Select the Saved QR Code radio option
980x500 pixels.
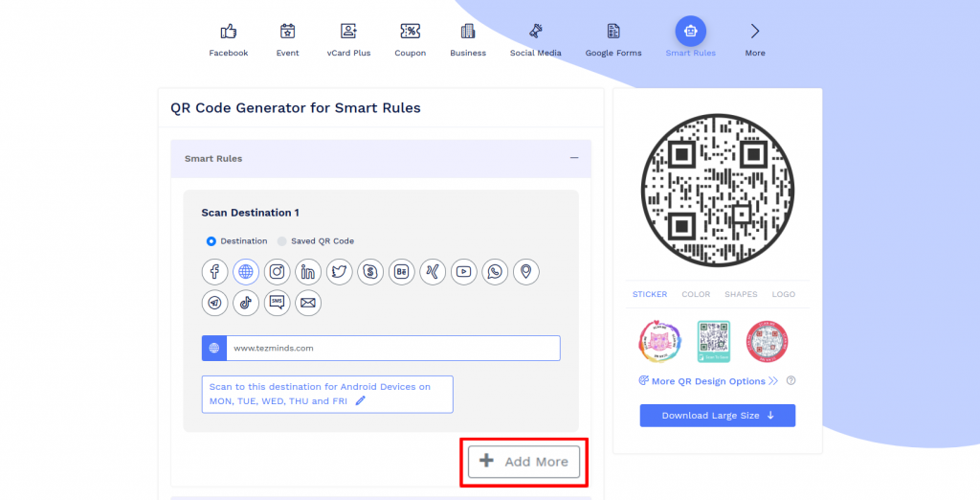282,241
